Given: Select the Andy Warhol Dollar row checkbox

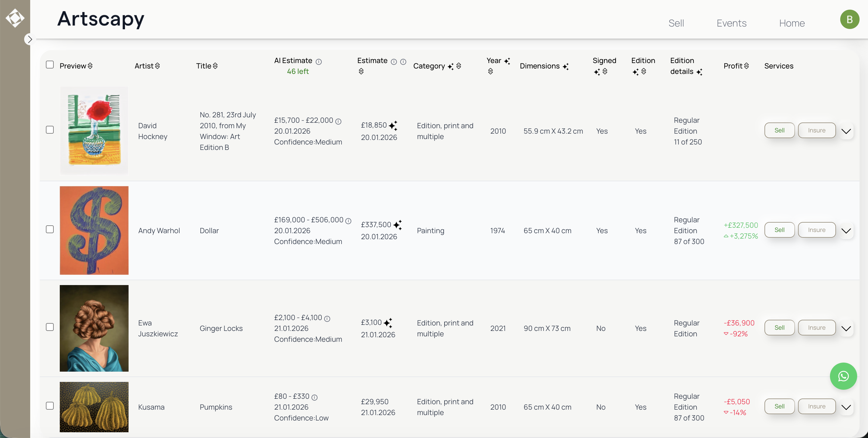Looking at the screenshot, I should pos(50,229).
